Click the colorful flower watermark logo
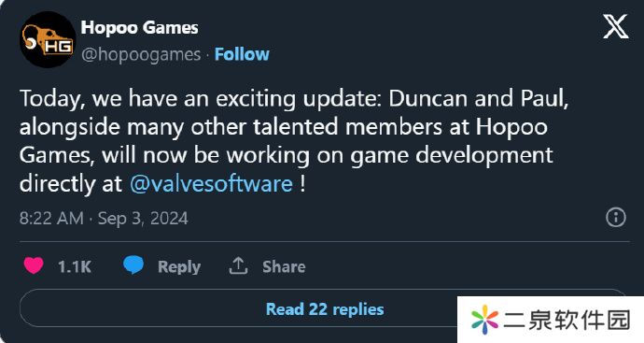The image size is (644, 343). pos(484,319)
